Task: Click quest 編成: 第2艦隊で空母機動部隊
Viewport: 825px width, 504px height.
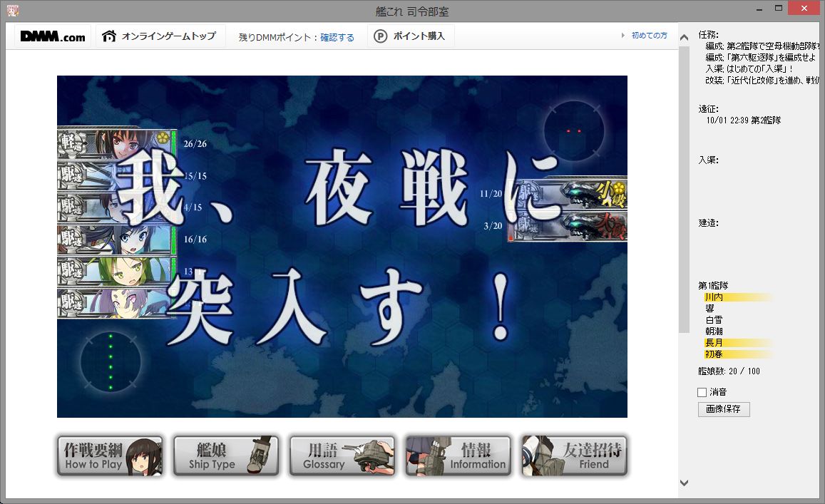Action: click(x=762, y=46)
